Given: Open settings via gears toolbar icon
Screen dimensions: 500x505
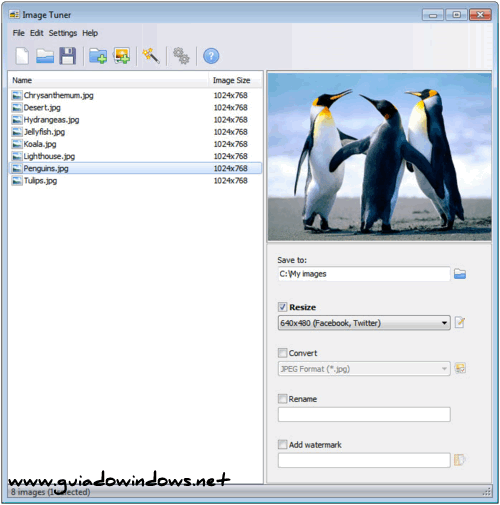Looking at the screenshot, I should click(181, 56).
